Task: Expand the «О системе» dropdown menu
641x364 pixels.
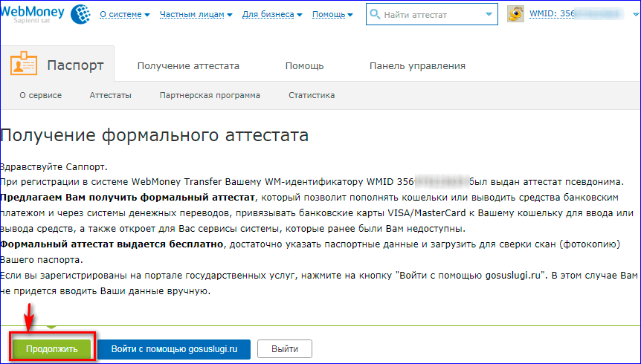Action: click(124, 15)
